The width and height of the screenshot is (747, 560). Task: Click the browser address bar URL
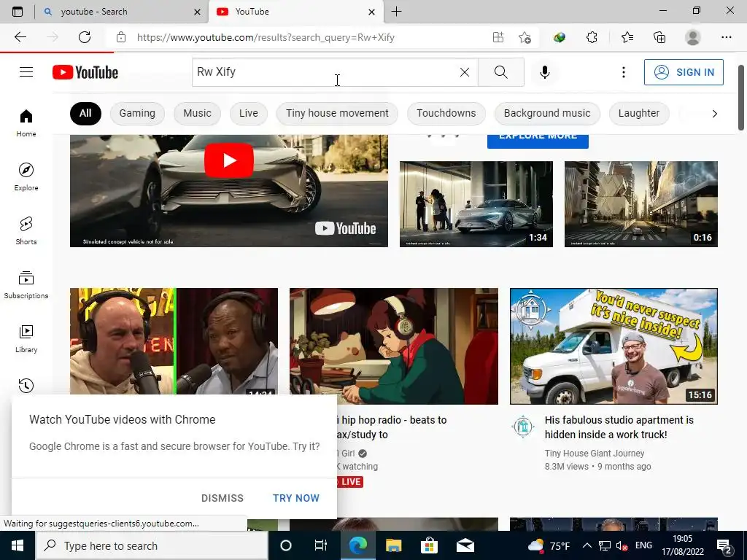(266, 37)
